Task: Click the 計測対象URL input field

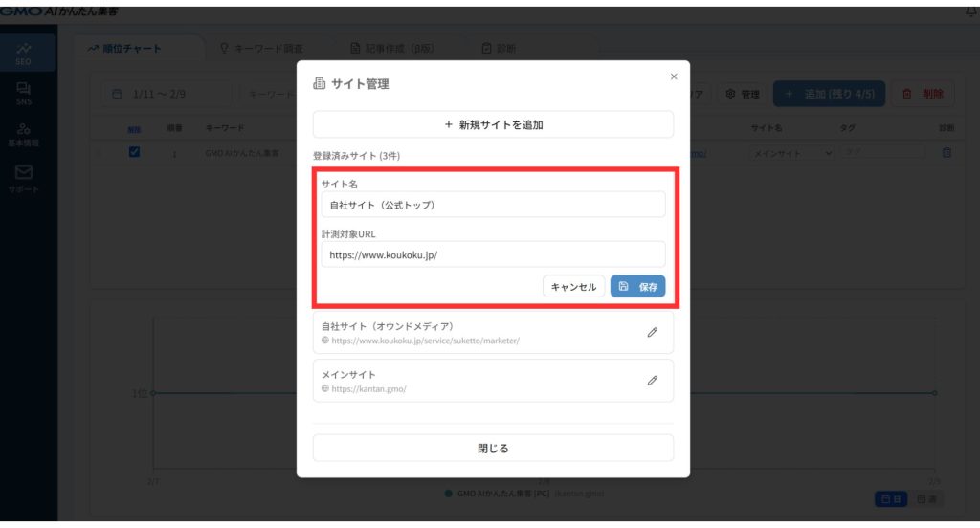Action: point(493,254)
